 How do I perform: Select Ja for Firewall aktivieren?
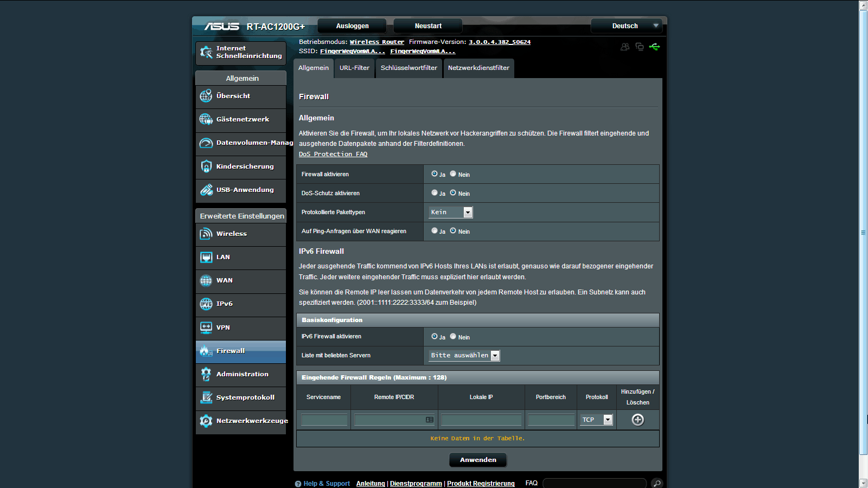pos(435,174)
